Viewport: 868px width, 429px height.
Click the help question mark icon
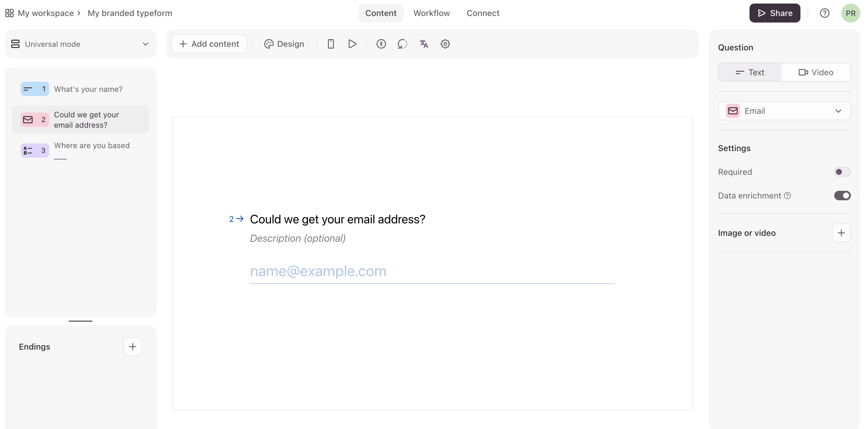pos(824,13)
